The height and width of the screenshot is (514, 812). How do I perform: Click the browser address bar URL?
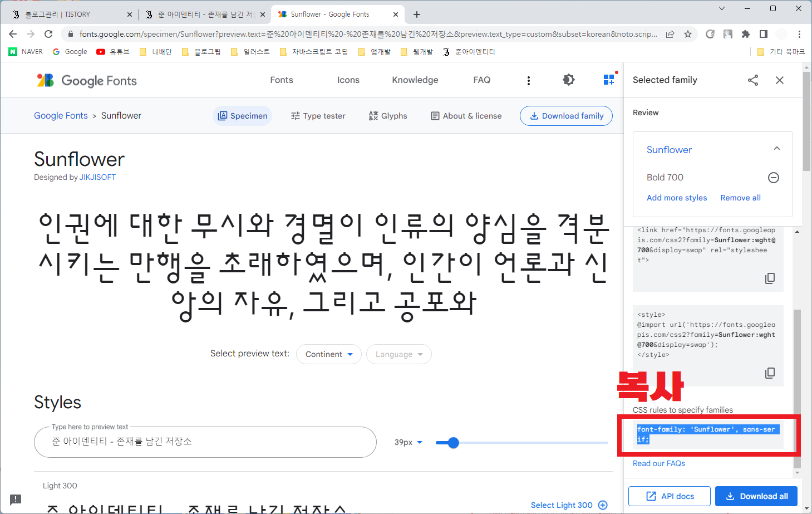tap(368, 34)
